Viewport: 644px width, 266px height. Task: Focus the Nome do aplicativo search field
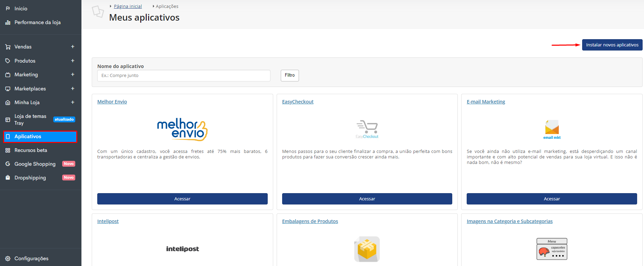184,76
